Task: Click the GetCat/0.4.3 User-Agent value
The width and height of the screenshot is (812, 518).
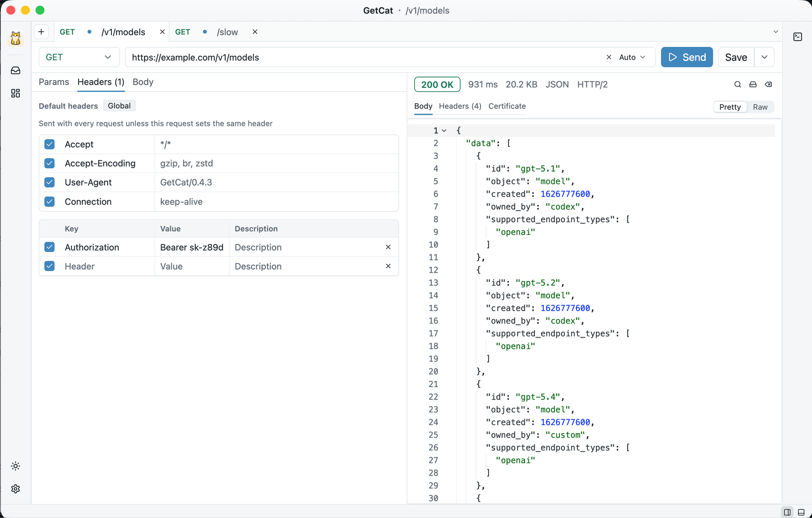Action: click(186, 182)
